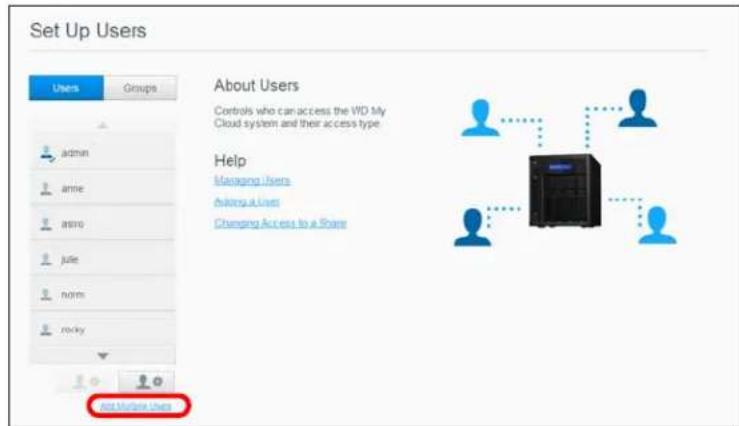The image size is (739, 426).
Task: Click the add user icon button
Action: tap(147, 381)
